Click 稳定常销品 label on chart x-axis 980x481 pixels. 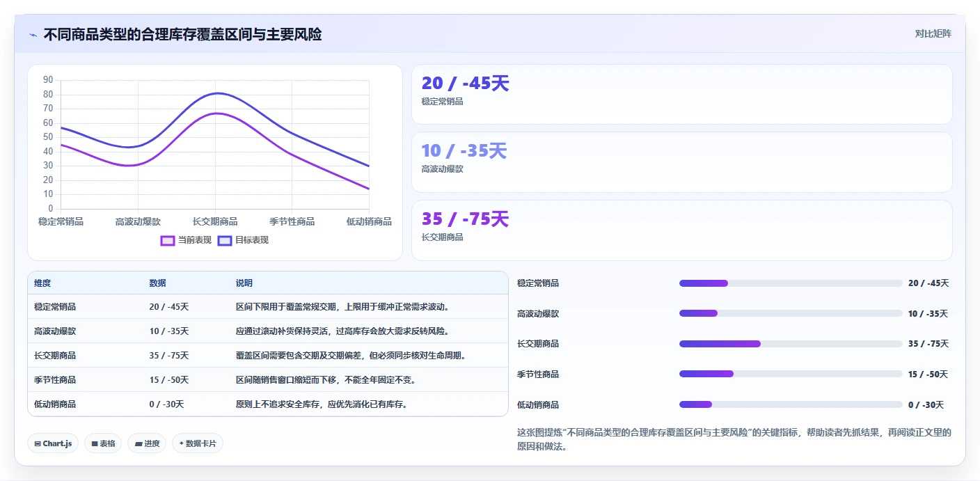pos(61,221)
